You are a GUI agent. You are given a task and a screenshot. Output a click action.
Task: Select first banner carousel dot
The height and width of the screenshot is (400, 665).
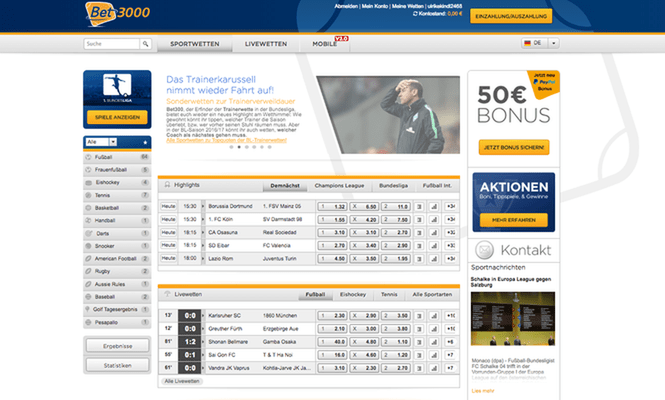[231, 147]
